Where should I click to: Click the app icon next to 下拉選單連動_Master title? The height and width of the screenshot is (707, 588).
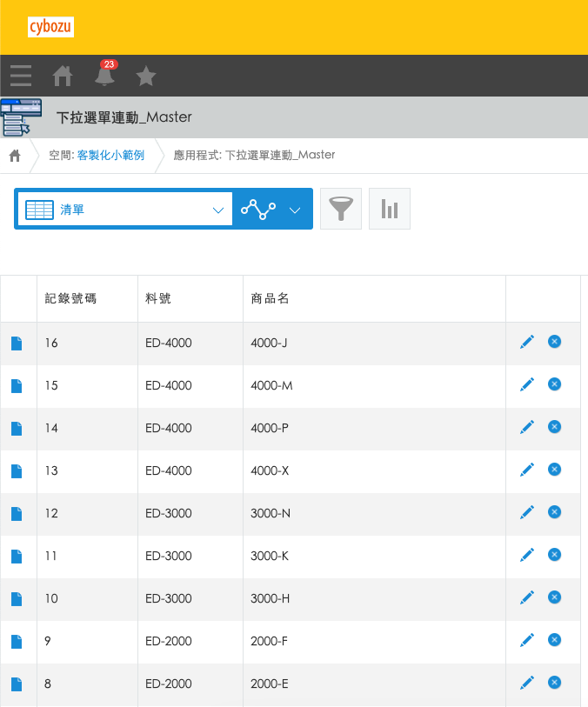tap(21, 117)
